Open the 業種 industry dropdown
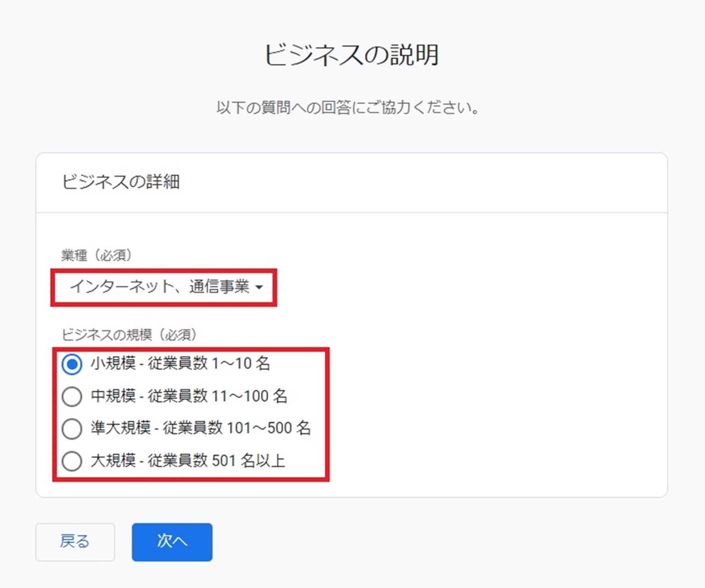 pyautogui.click(x=164, y=287)
